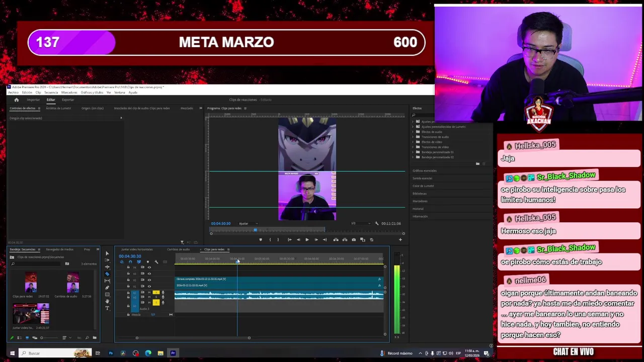Add marker in Program monitor
644x362 pixels.
pyautogui.click(x=261, y=240)
